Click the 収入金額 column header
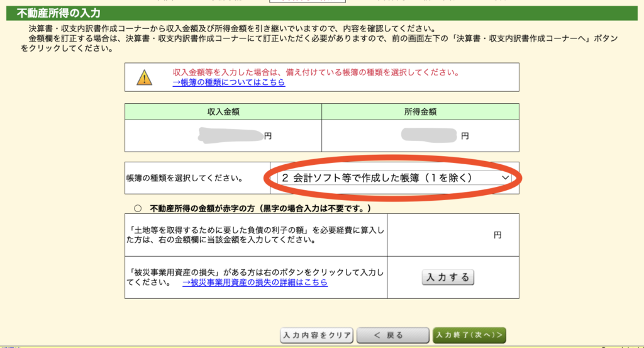 tap(223, 112)
